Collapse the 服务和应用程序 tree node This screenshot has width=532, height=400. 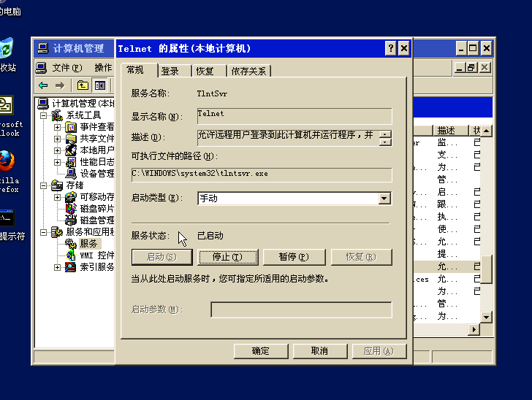(x=43, y=233)
